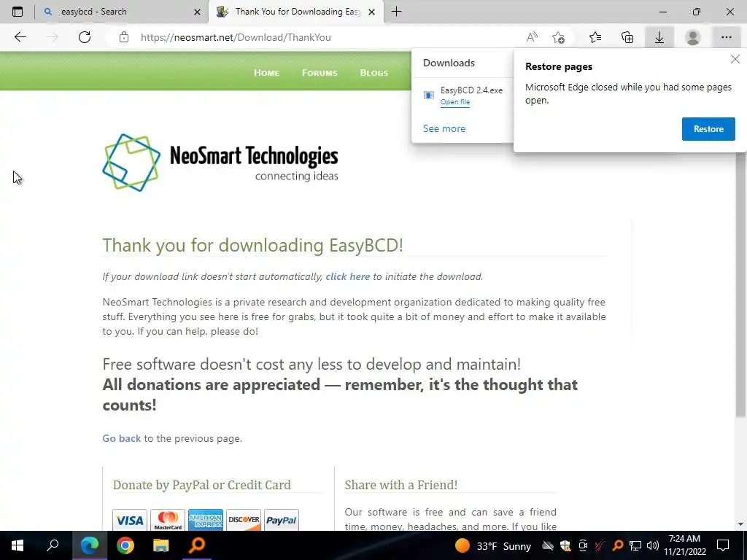Dismiss the Restore pages popup
The height and width of the screenshot is (560, 747).
[735, 59]
